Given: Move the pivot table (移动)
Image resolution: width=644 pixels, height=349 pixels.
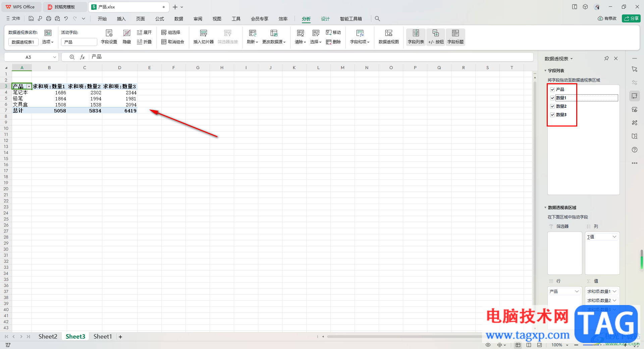Looking at the screenshot, I should [333, 33].
